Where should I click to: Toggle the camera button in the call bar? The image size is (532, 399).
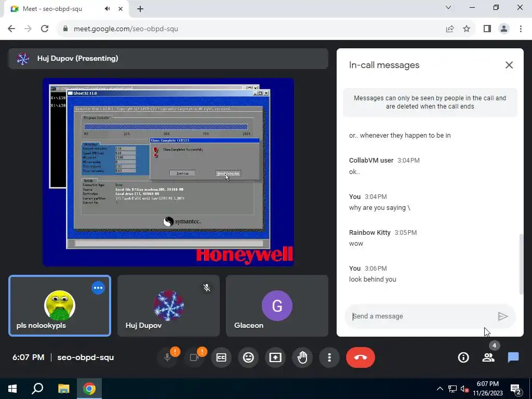(x=194, y=357)
